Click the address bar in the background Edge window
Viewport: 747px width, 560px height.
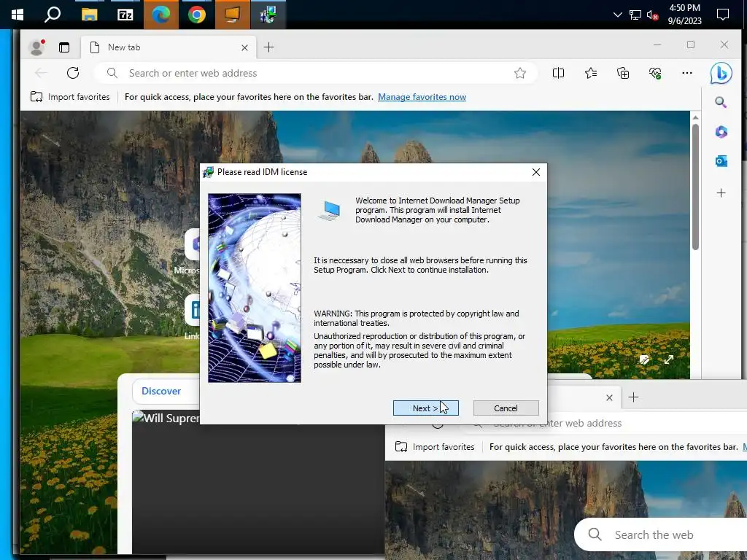coord(603,424)
